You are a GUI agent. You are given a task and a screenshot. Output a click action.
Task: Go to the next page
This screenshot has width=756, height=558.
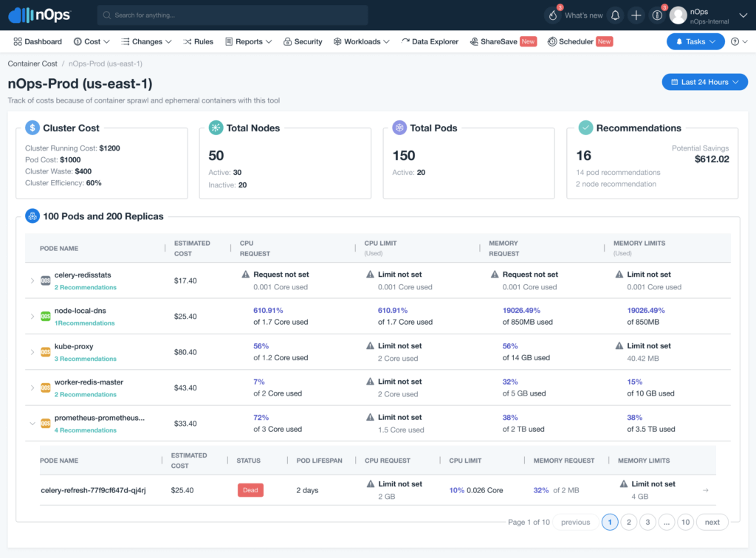click(712, 522)
